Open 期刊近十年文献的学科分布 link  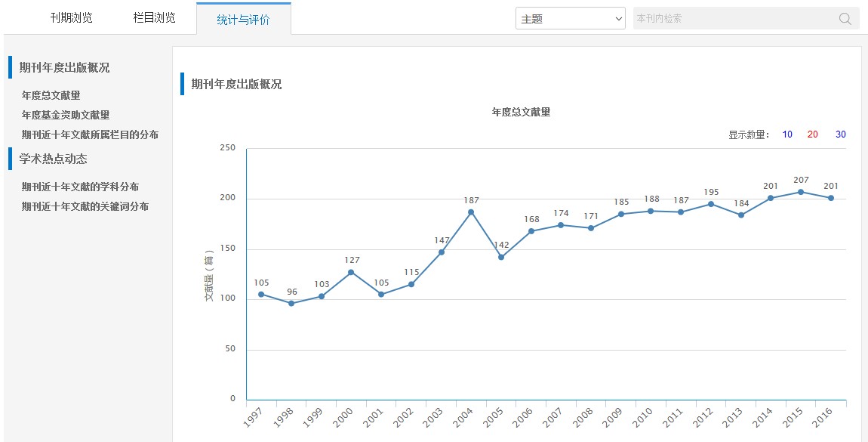tap(80, 187)
